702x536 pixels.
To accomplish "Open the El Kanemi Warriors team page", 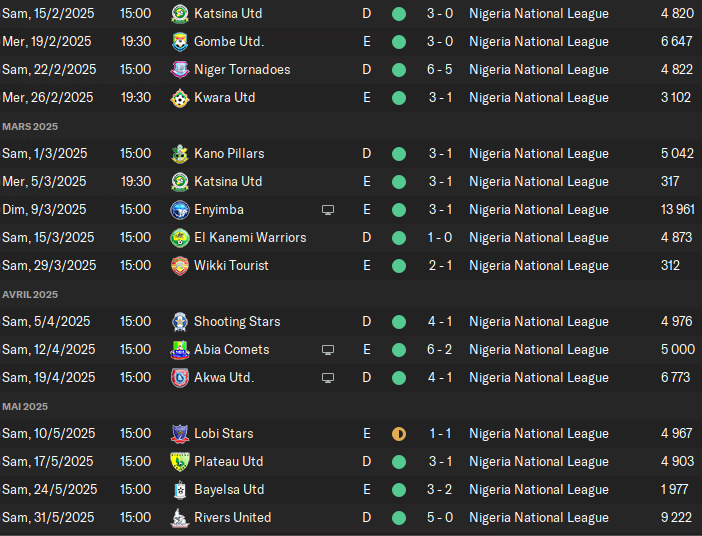I will [250, 238].
